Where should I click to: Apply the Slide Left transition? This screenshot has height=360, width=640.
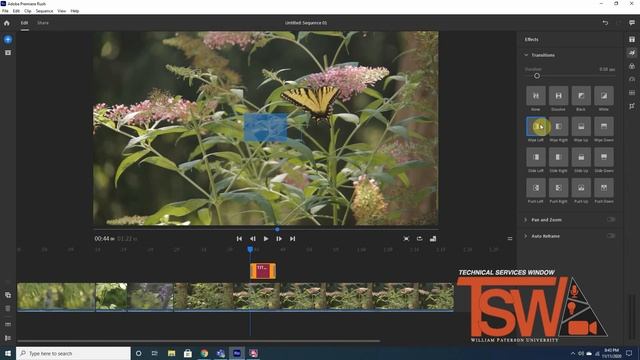click(x=536, y=157)
